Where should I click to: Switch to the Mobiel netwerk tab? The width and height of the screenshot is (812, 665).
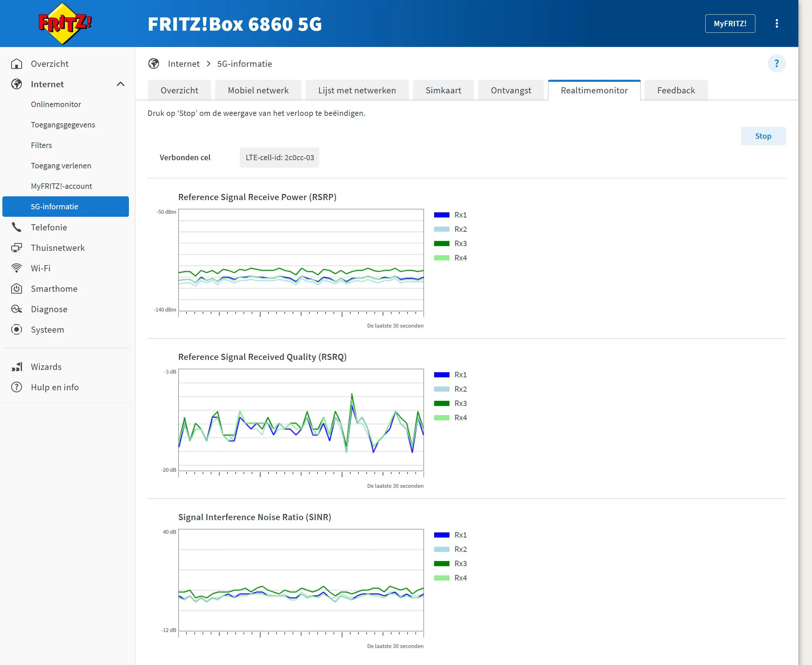[x=258, y=90]
